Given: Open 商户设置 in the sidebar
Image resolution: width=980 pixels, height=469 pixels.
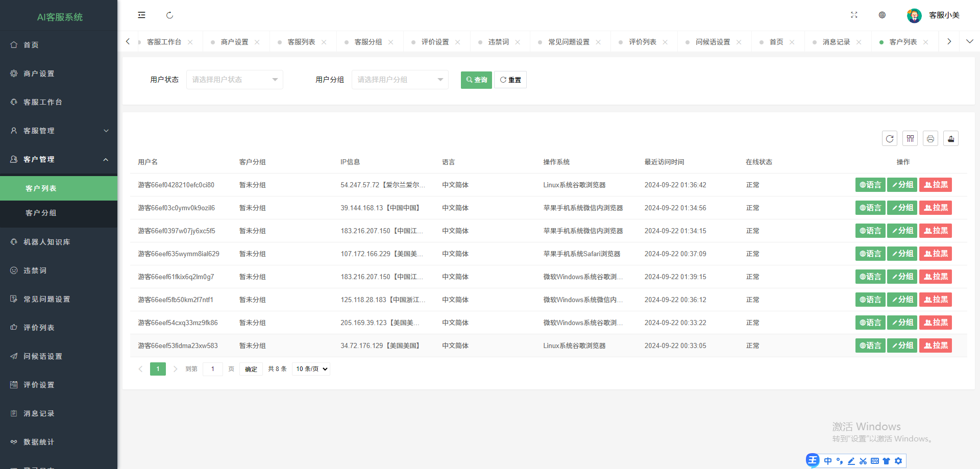Looking at the screenshot, I should (59, 73).
